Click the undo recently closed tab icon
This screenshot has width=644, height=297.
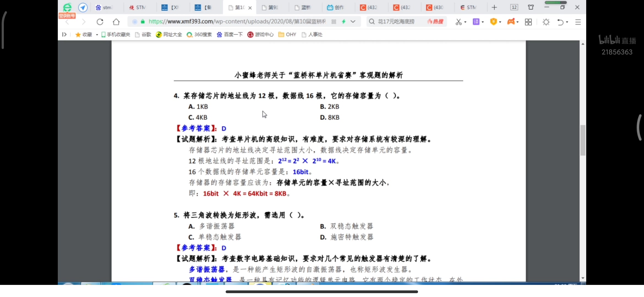(560, 22)
